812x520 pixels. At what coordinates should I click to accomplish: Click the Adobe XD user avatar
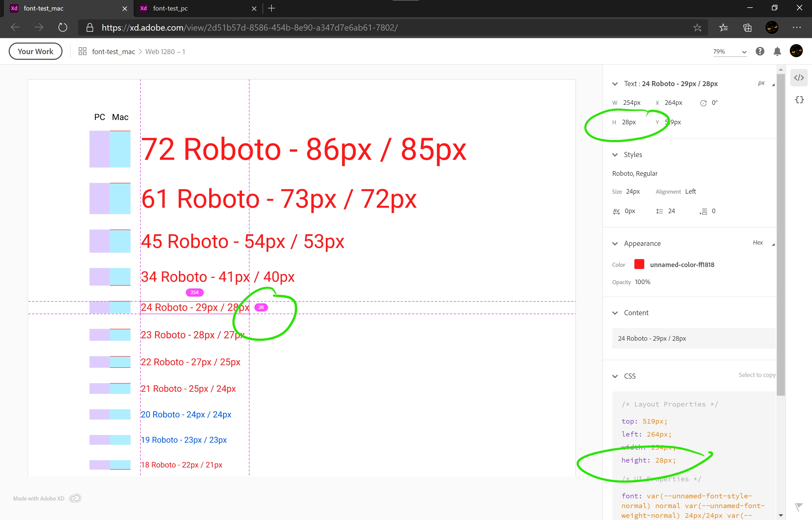[796, 51]
